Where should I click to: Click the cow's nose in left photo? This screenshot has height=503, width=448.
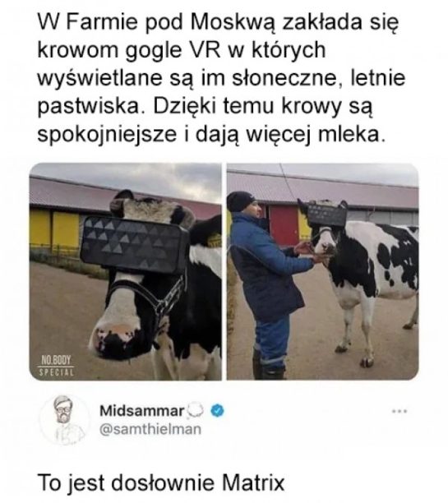(x=116, y=338)
